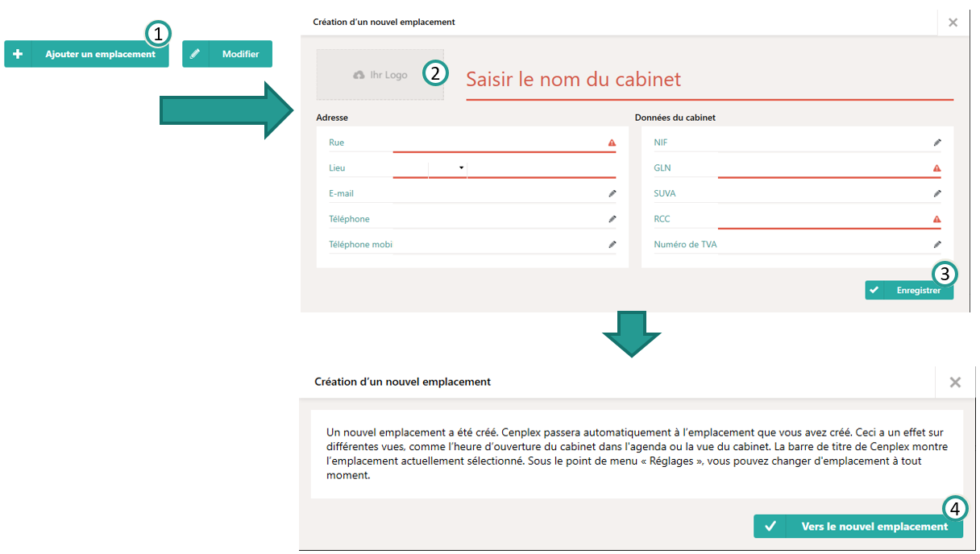Click the pencil icon next to NIF
Viewport: 980px width, 554px height.
coord(937,143)
